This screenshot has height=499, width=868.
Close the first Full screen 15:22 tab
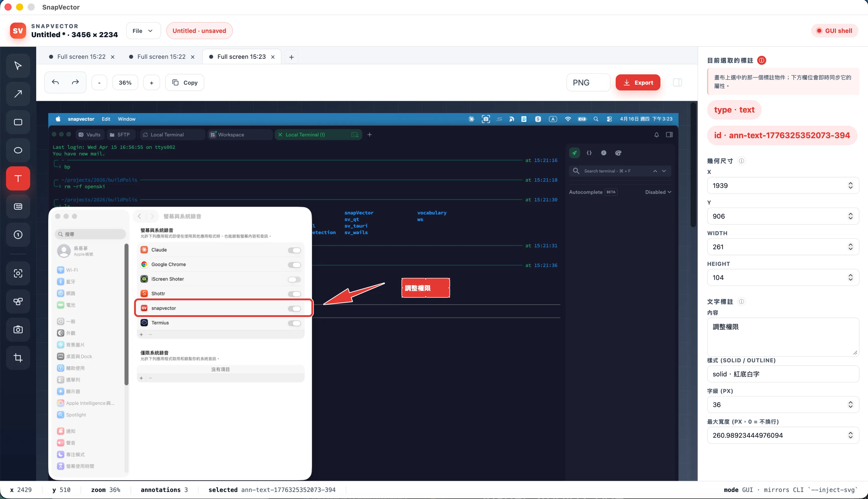[x=112, y=57]
